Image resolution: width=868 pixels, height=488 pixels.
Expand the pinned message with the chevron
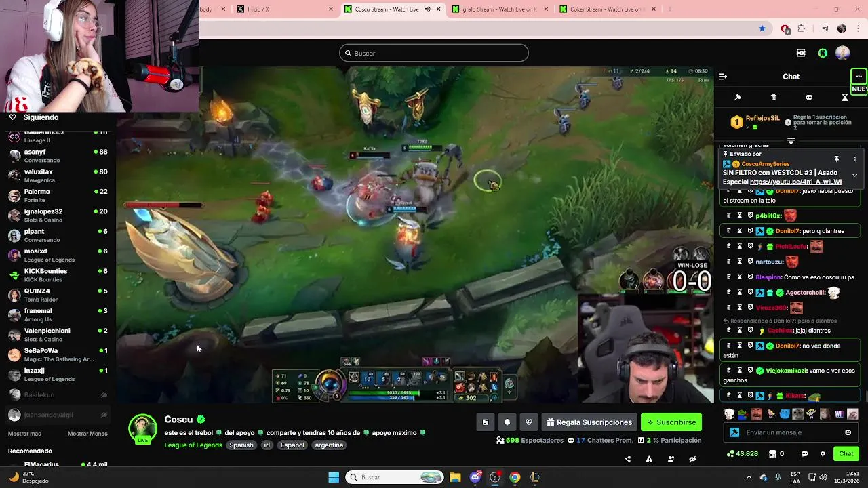(854, 176)
